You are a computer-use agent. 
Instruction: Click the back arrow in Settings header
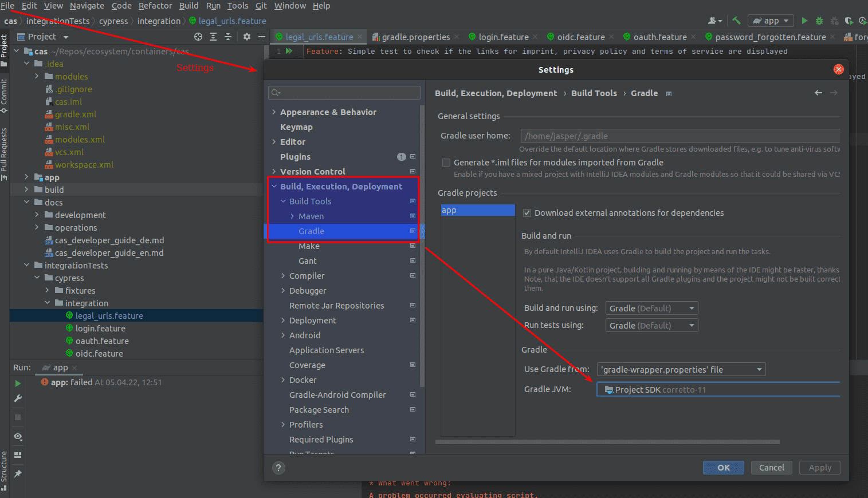coord(818,93)
